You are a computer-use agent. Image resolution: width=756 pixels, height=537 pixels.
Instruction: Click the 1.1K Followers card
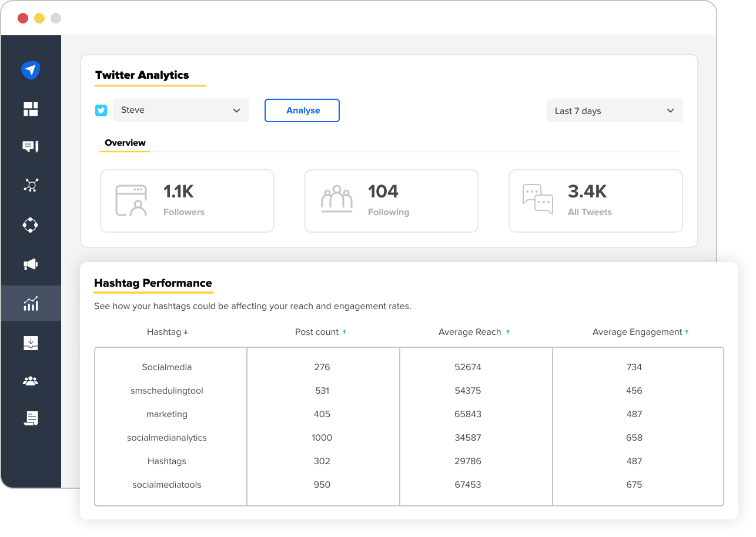coord(187,201)
